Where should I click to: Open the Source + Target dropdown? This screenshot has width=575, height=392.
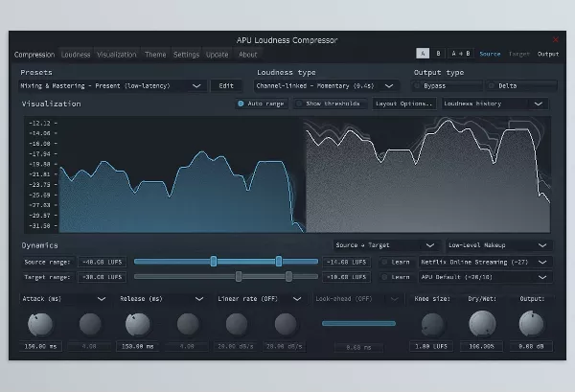[x=387, y=245]
